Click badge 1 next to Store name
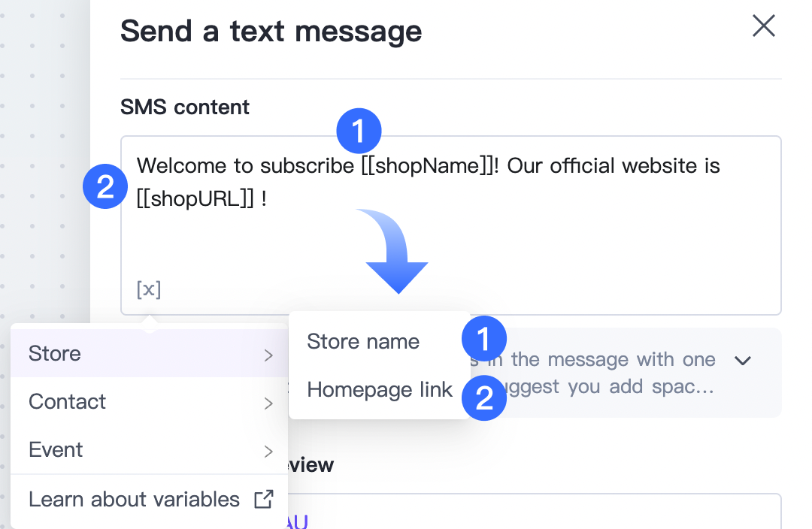 point(484,340)
